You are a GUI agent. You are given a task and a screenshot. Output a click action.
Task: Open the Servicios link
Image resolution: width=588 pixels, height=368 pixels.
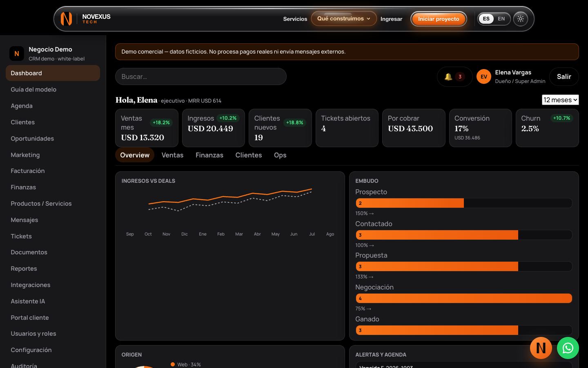point(295,19)
